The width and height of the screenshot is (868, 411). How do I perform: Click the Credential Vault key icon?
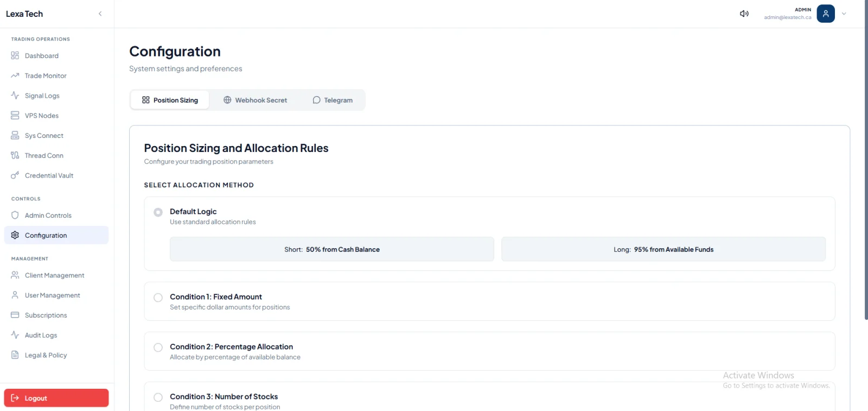15,175
